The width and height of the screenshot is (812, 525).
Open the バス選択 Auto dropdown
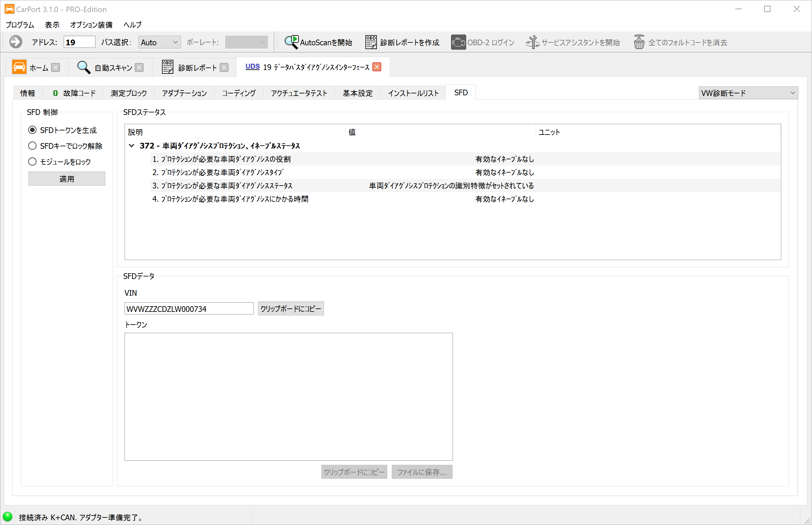coord(159,42)
